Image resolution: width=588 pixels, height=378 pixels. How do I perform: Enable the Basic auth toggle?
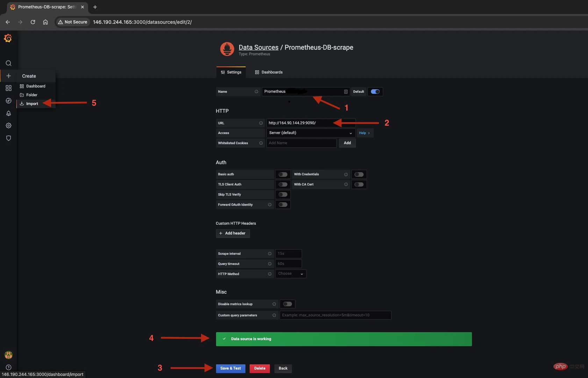point(283,174)
